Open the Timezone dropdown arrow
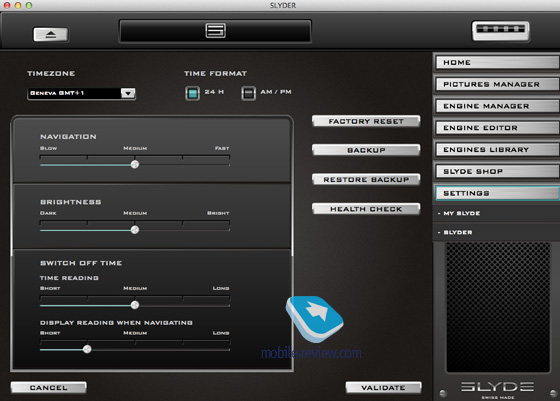The image size is (560, 401). click(x=128, y=93)
